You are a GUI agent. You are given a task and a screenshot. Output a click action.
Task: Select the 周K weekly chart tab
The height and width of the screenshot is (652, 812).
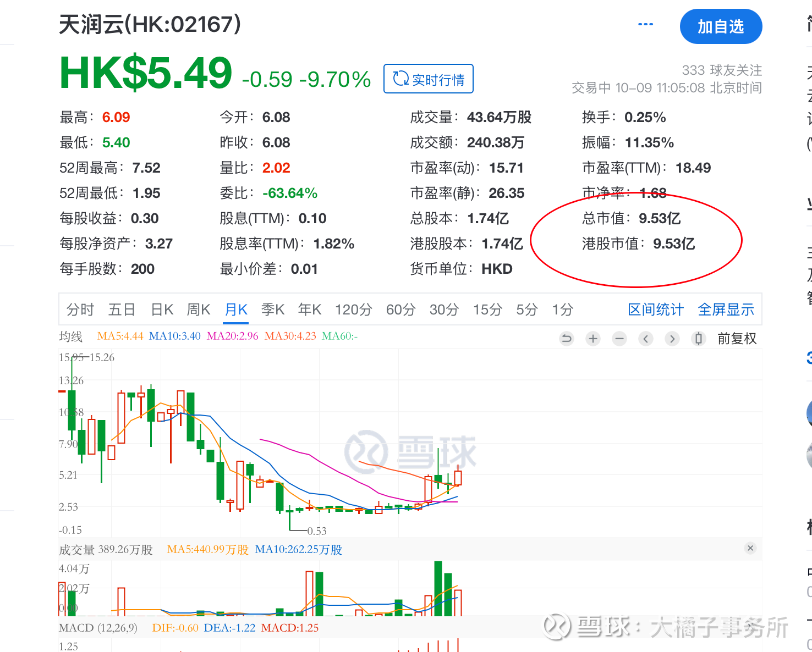click(x=199, y=310)
